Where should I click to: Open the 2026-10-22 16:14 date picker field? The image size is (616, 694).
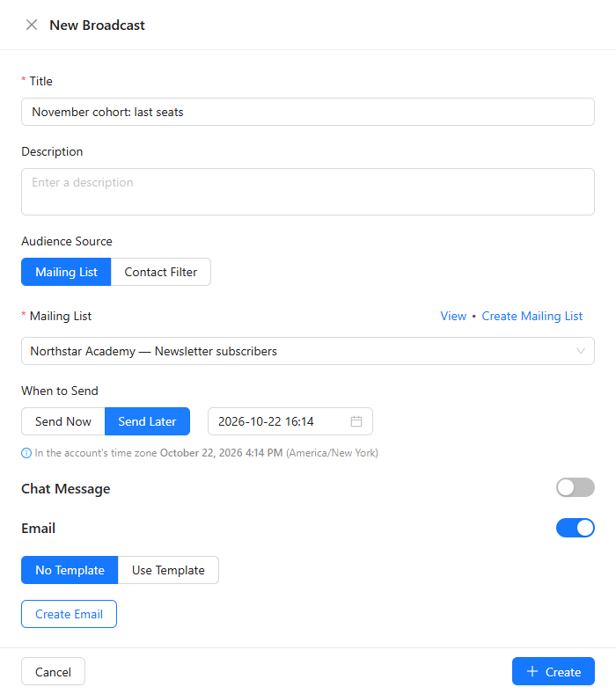click(x=290, y=421)
